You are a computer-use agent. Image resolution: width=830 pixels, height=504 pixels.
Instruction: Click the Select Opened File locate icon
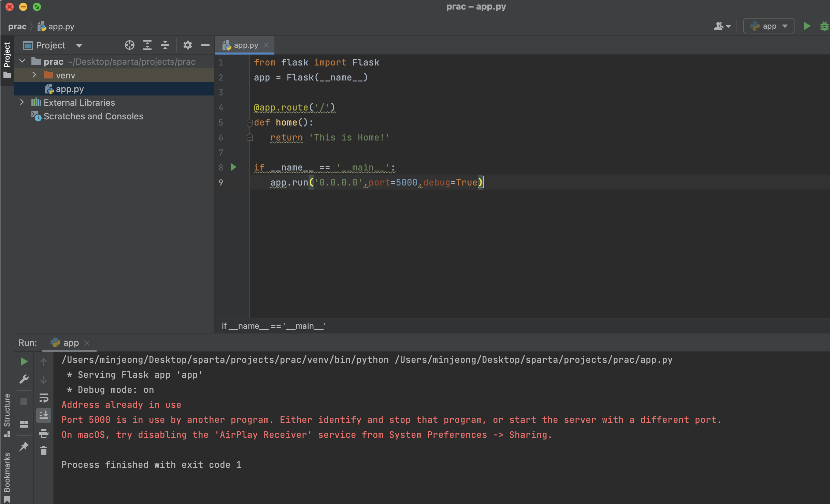tap(129, 45)
